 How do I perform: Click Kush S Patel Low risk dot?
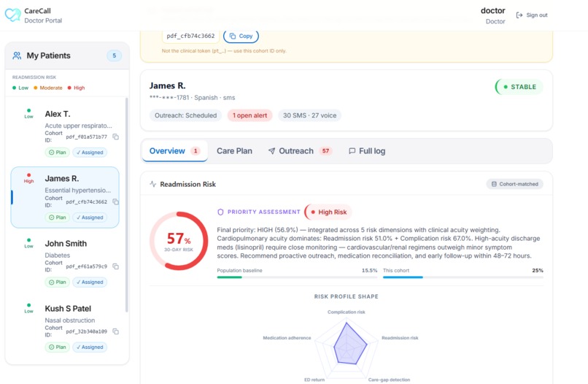[29, 305]
